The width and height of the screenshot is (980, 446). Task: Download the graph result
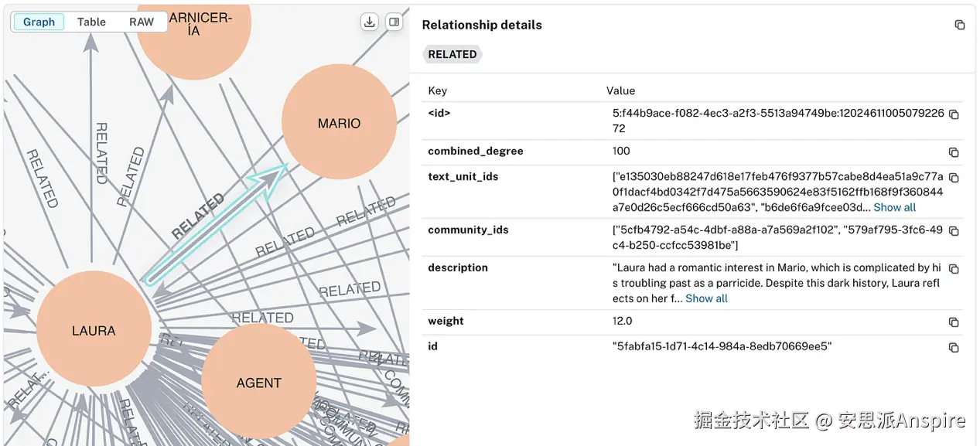(370, 22)
